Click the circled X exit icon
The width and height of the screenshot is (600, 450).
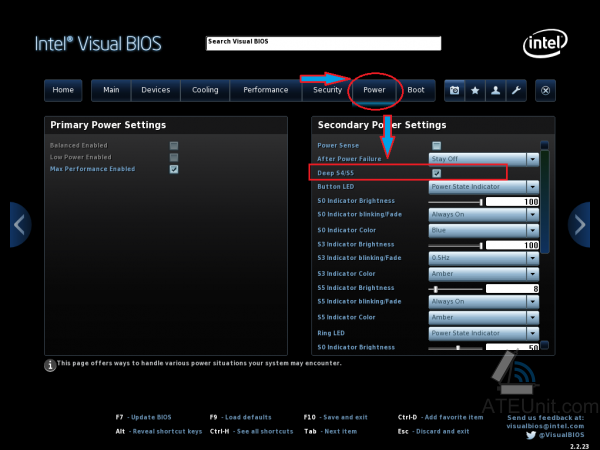point(545,90)
